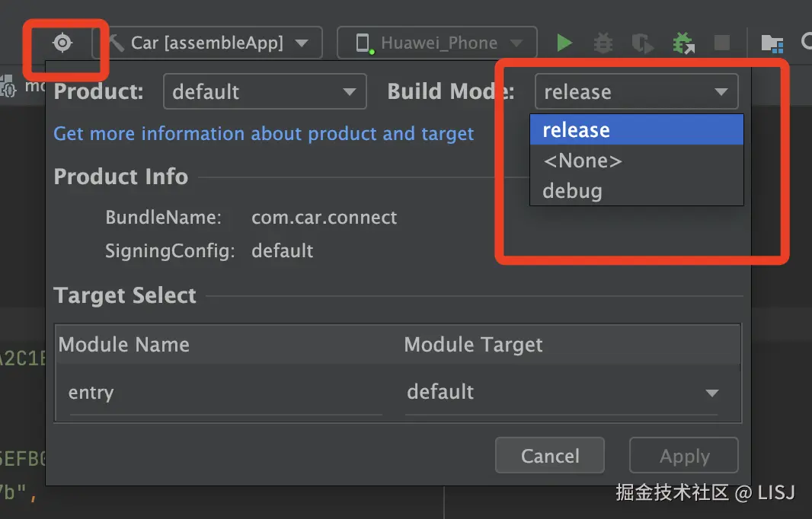812x519 pixels.
Task: Click the run with coverage icon
Action: 643,43
